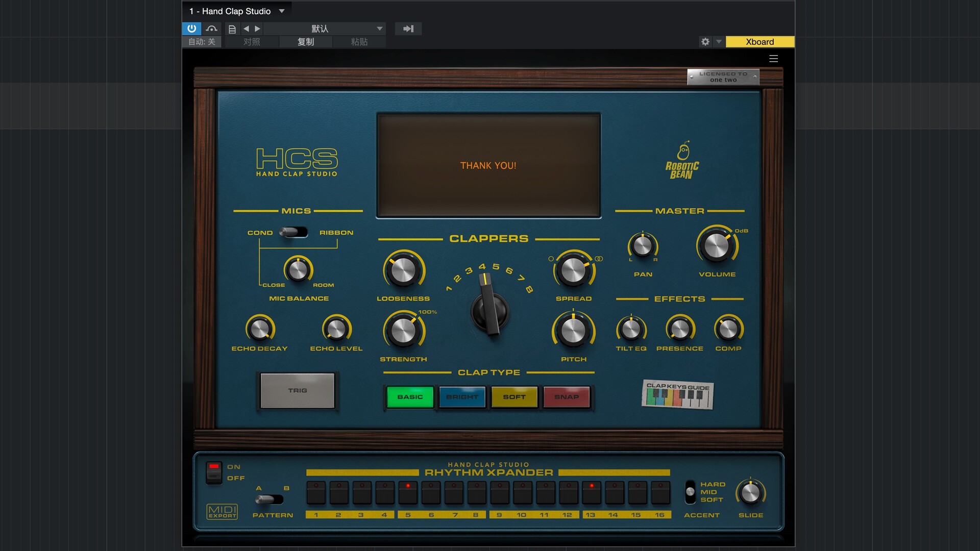Click the master Volume knob

coord(717,246)
